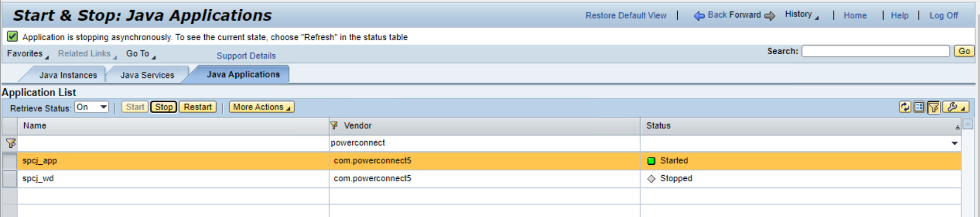Open the table column display settings icon
The width and height of the screenshot is (980, 217).
[x=919, y=107]
